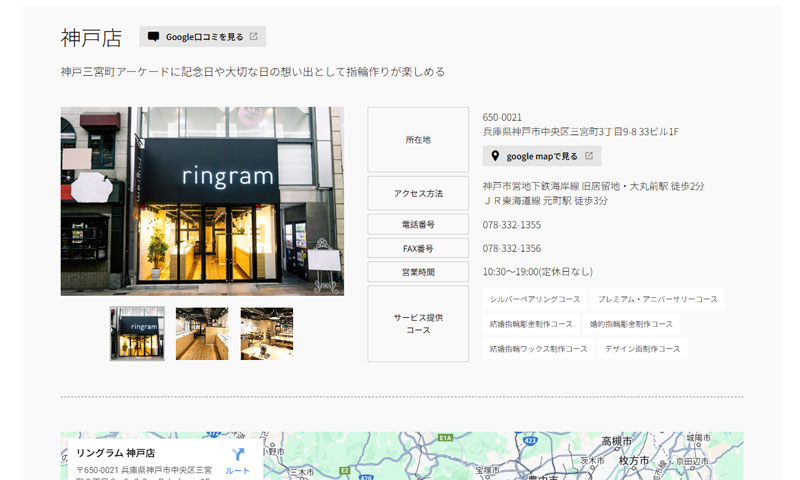Click リングラム 神戸店 title in map card
This screenshot has width=800, height=480.
pyautogui.click(x=115, y=453)
